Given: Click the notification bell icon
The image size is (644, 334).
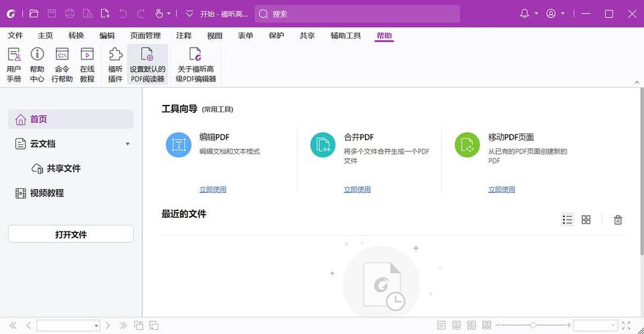Looking at the screenshot, I should click(x=524, y=13).
